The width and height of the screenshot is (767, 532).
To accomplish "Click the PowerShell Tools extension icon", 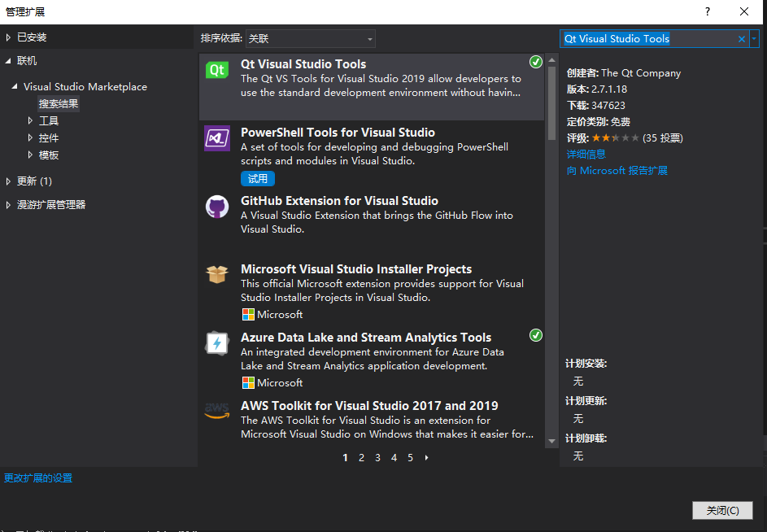I will coord(217,138).
